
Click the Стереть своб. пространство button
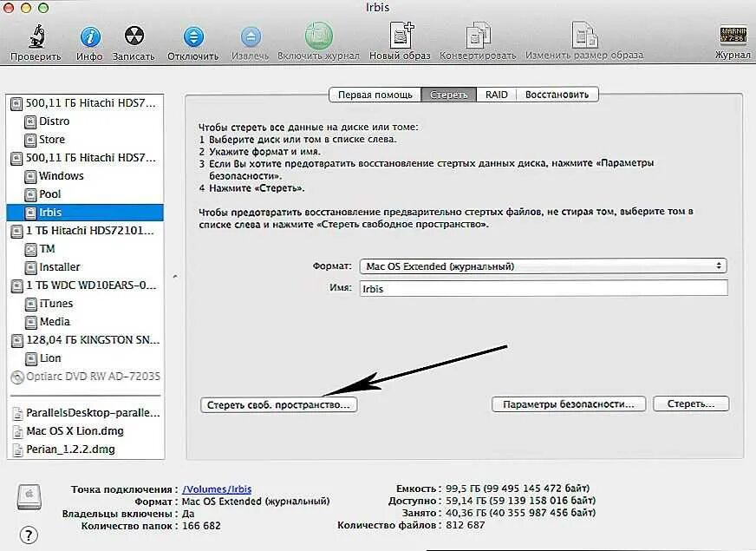point(279,403)
